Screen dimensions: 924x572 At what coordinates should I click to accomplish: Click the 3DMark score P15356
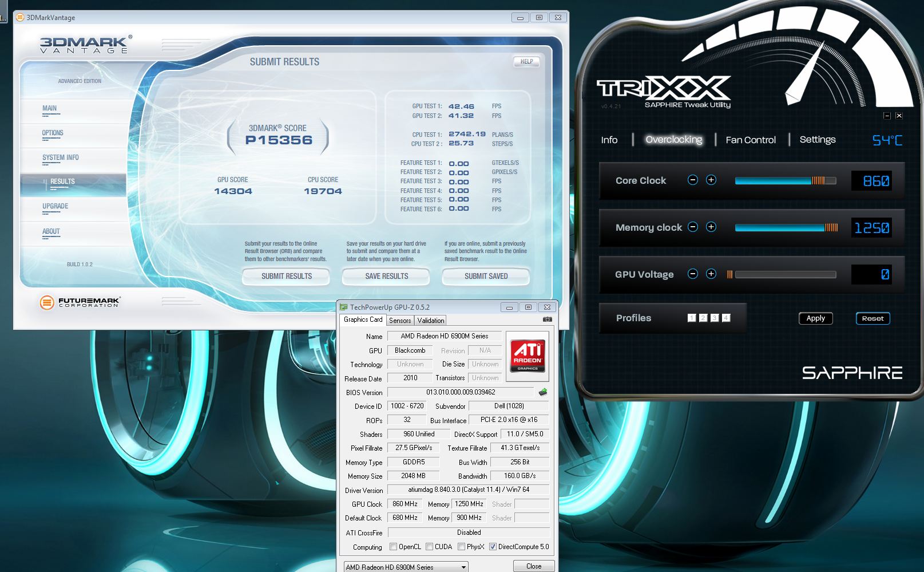[x=279, y=140]
